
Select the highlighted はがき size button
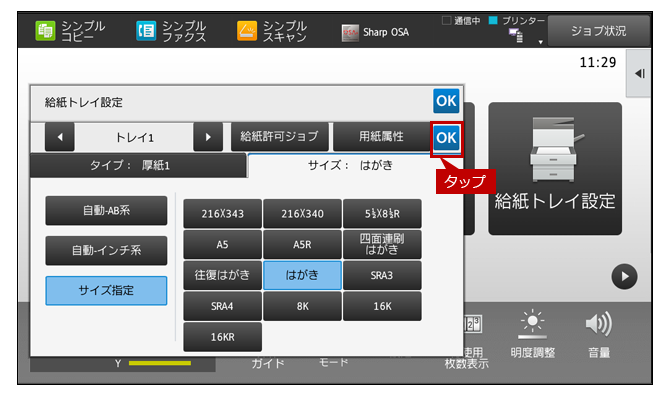point(303,275)
